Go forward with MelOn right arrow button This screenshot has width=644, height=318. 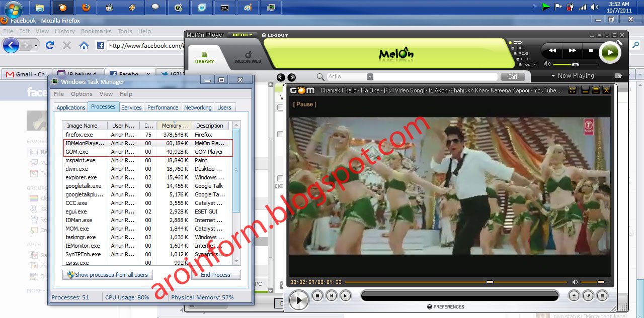(291, 77)
